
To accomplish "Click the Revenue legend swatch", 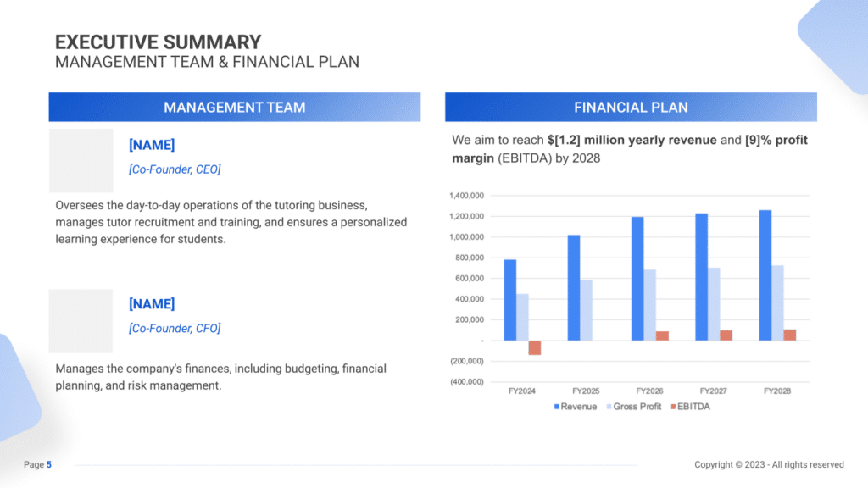I will (x=556, y=407).
